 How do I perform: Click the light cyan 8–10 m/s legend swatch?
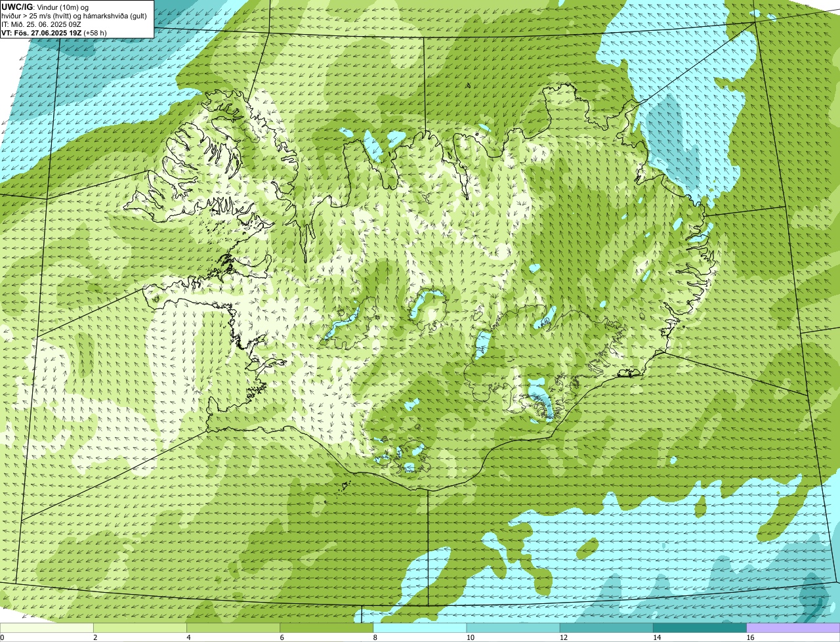tap(420, 628)
